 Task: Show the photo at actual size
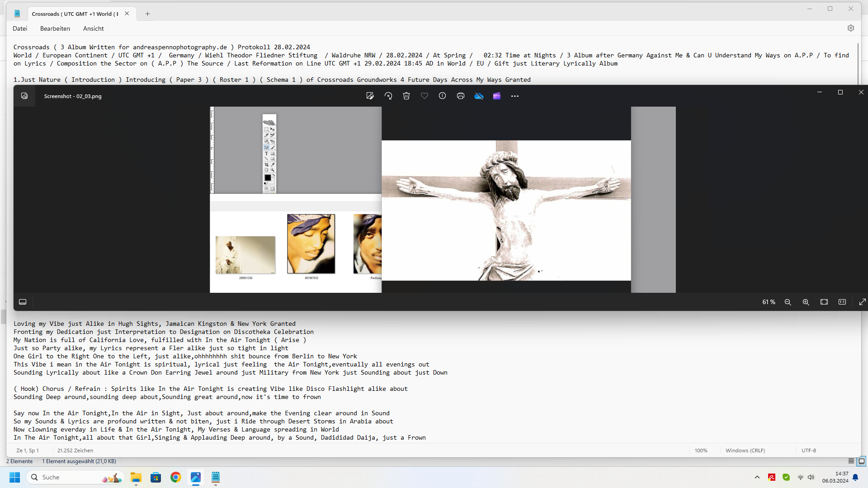tap(842, 302)
